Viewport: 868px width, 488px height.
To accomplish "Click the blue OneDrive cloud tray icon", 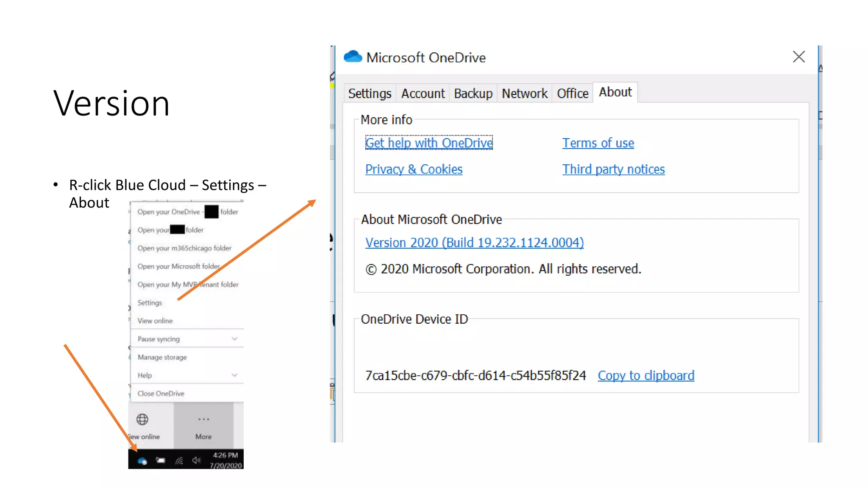I will (142, 461).
